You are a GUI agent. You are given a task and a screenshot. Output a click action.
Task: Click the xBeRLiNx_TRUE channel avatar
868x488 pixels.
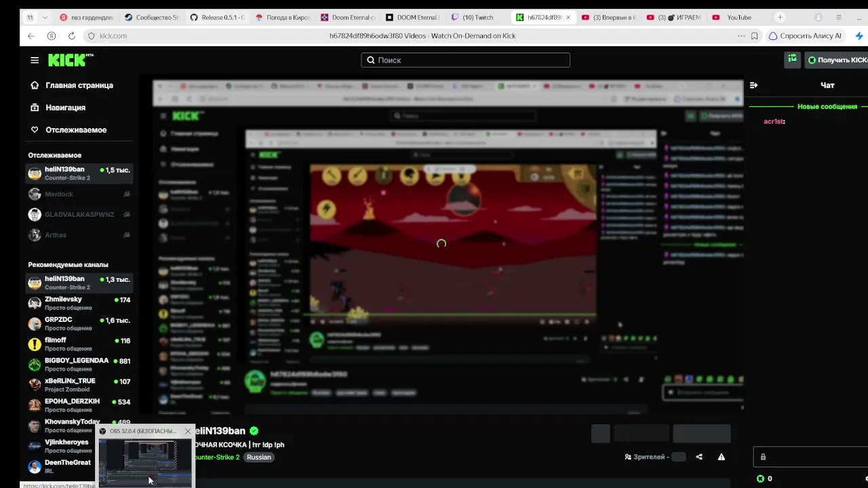pos(35,385)
